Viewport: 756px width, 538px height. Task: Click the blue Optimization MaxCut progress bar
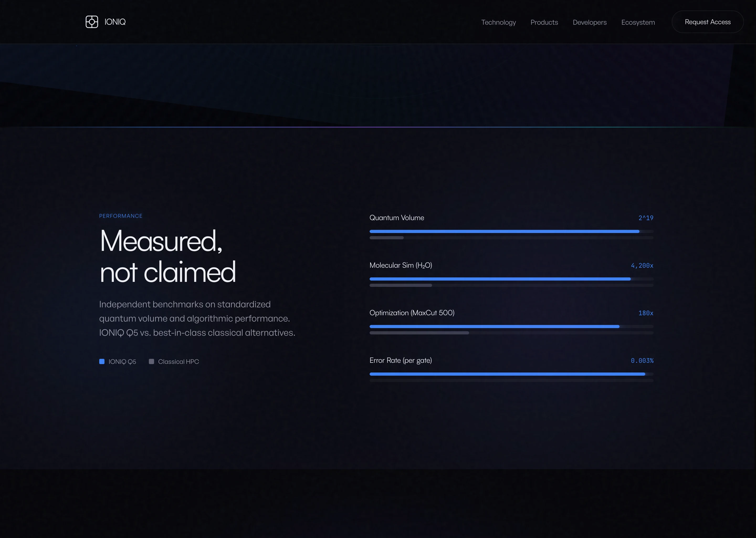495,326
